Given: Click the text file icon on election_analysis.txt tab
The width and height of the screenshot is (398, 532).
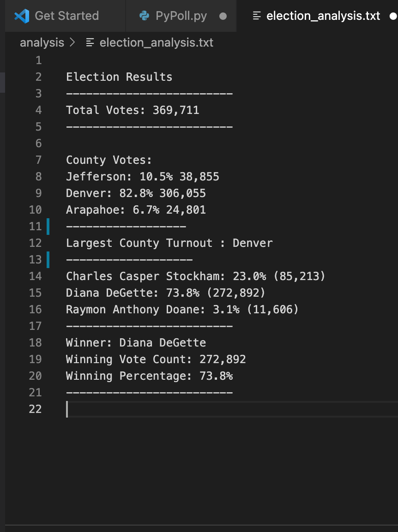Looking at the screenshot, I should pyautogui.click(x=257, y=15).
